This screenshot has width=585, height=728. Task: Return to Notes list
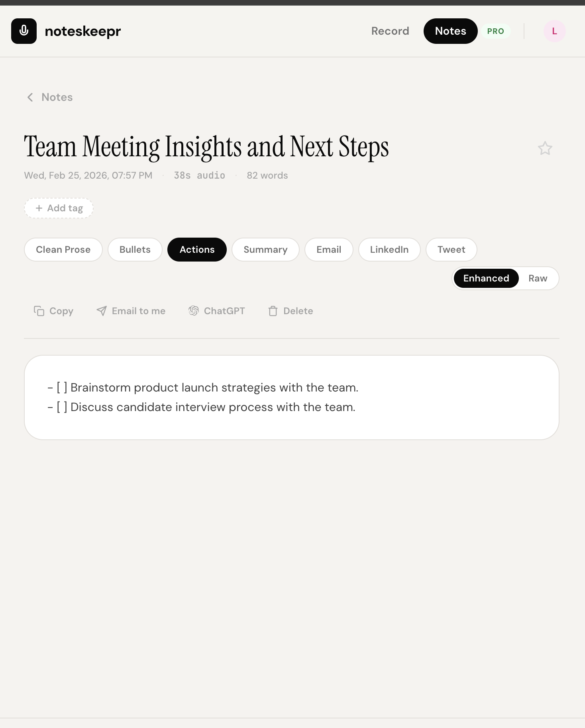[57, 97]
